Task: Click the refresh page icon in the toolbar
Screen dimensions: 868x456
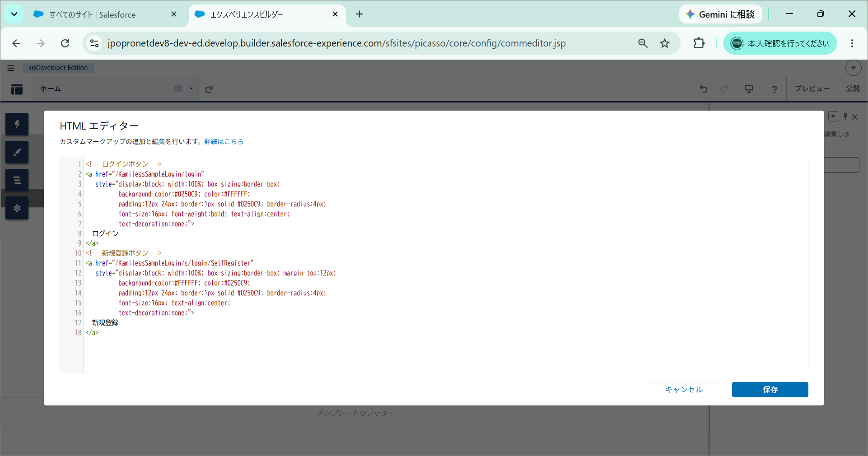Action: (x=209, y=89)
